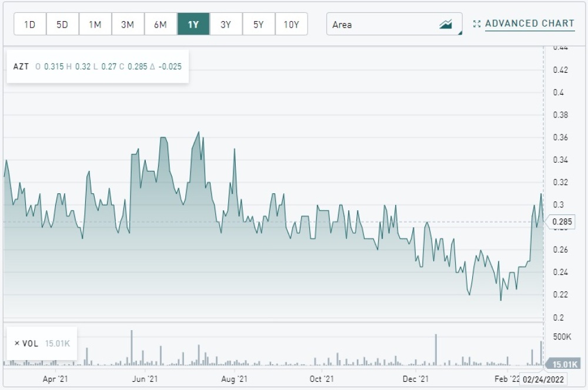The image size is (588, 390).
Task: Click the area chart icon in the chart type selector
Action: [x=446, y=25]
